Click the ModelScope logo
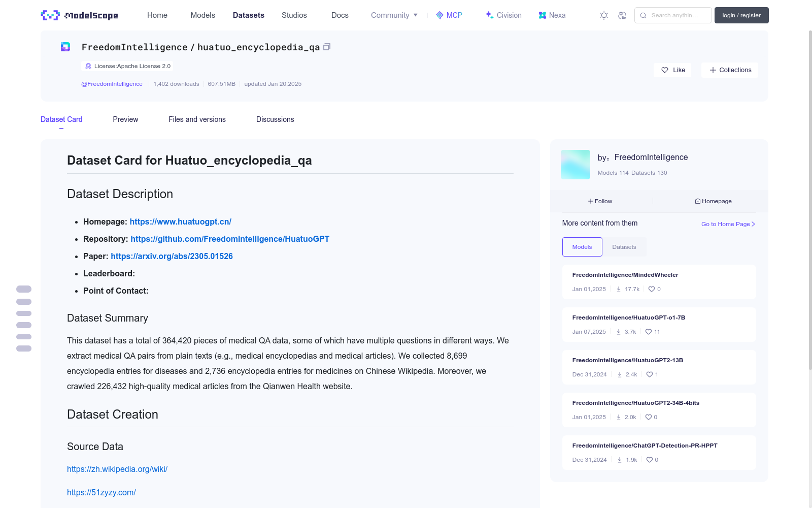The image size is (812, 508). tap(79, 15)
